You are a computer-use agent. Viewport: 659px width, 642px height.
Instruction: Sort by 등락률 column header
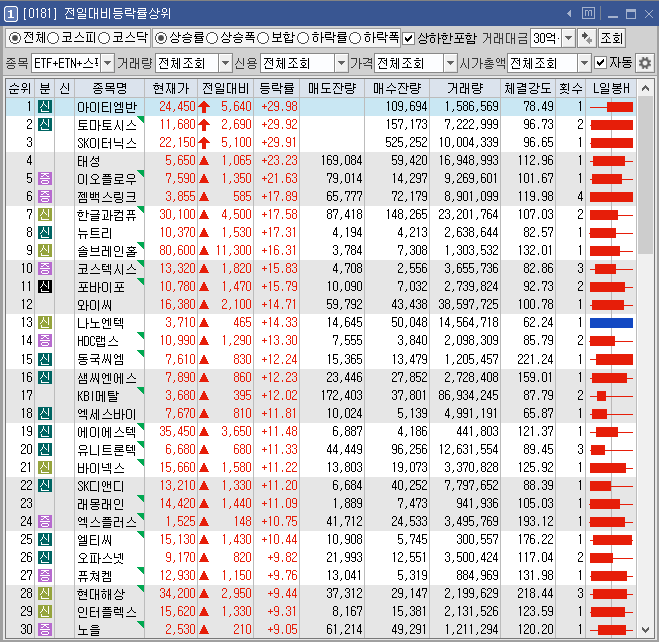point(277,88)
